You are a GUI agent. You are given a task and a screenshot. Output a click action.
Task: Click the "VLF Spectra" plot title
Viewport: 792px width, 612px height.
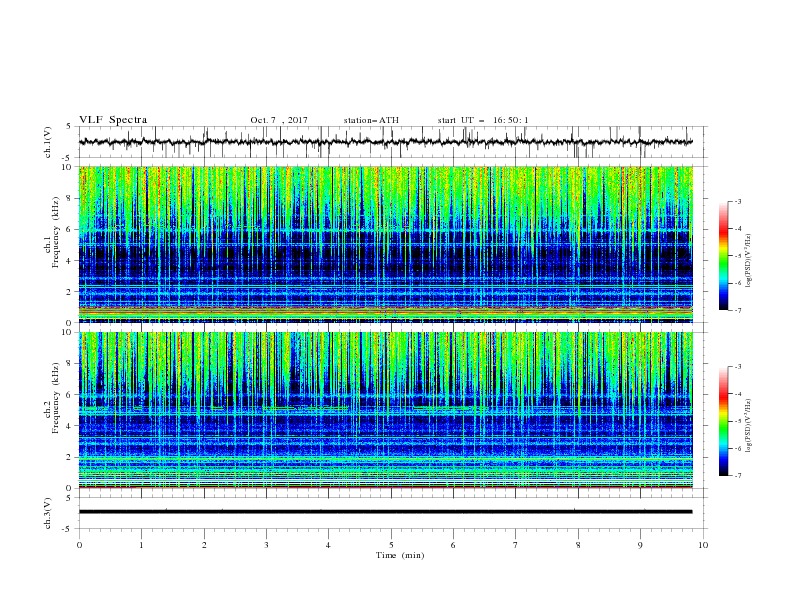113,120
